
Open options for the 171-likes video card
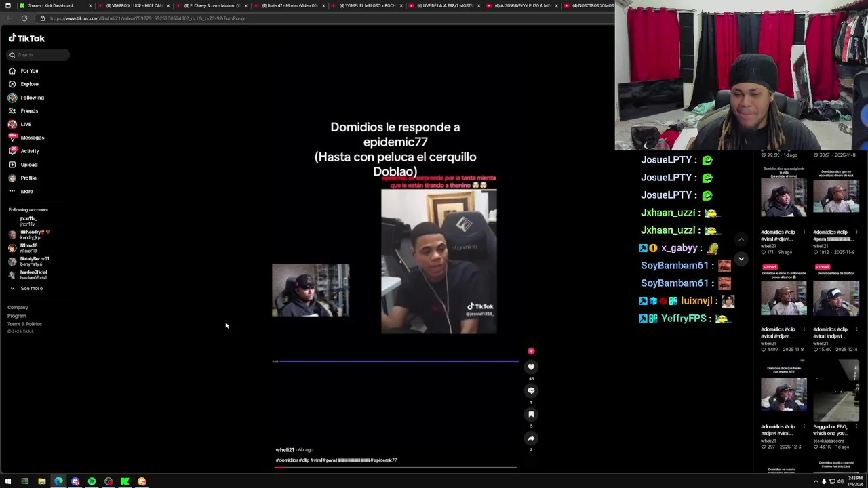[x=804, y=232]
